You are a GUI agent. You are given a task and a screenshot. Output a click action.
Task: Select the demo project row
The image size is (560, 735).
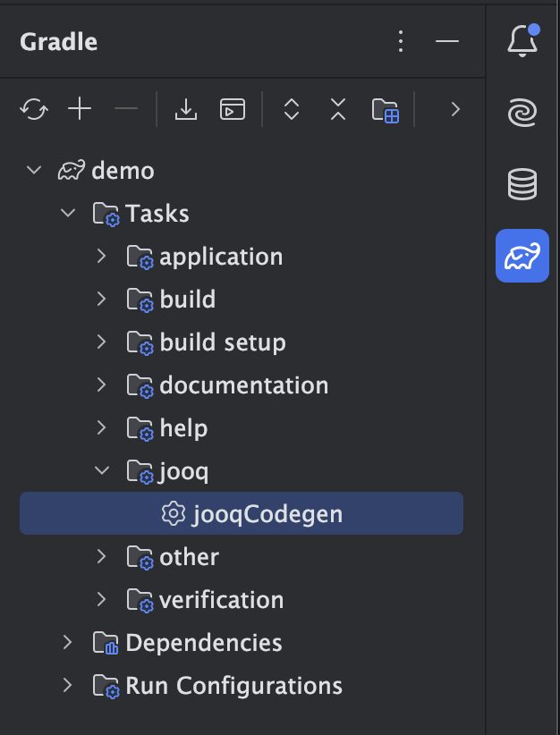242,170
